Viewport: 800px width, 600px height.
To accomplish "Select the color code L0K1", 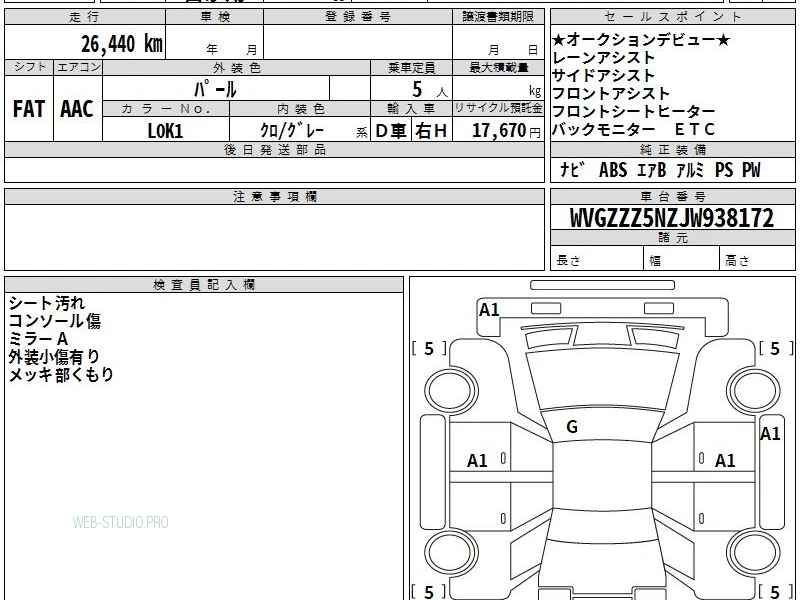I will coord(165,131).
